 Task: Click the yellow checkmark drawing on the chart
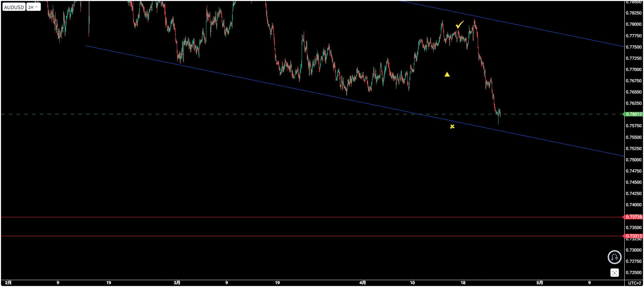click(x=459, y=25)
